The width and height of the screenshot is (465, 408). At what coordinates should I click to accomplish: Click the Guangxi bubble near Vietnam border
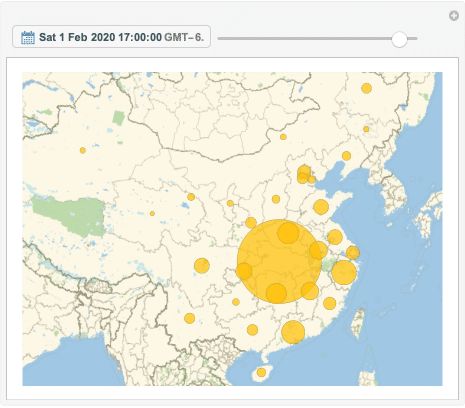(252, 330)
